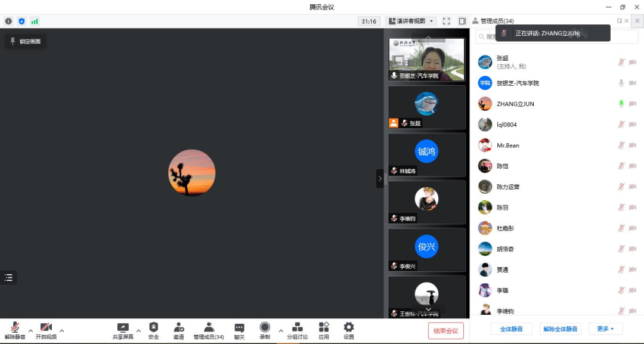Click the 全体静音 mute all button
The image size is (644, 344).
click(511, 329)
